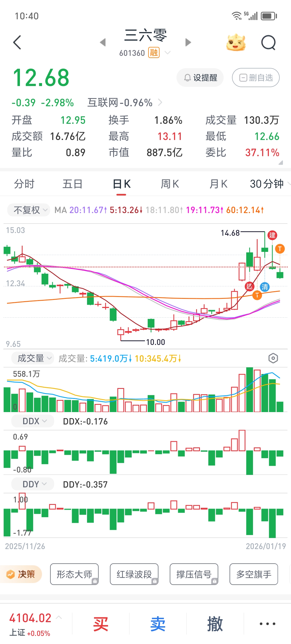Tap the 10.00 low price label
Screen dimensions: 291x644
click(x=155, y=342)
